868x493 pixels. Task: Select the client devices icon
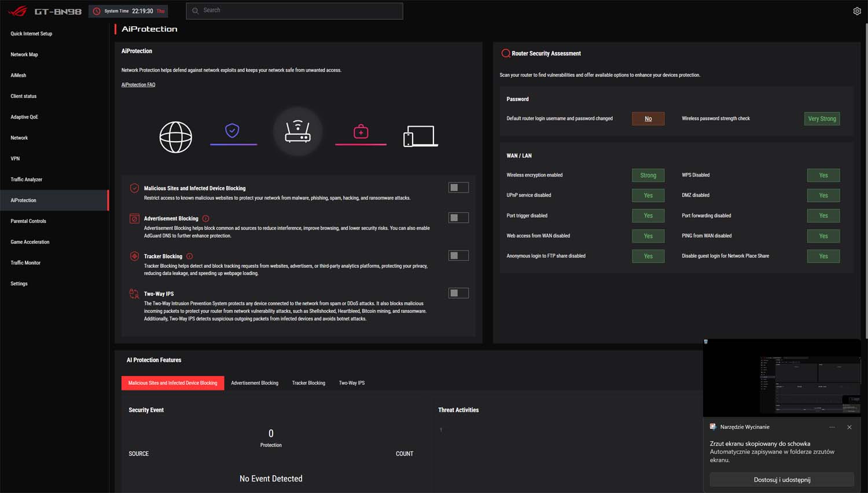(421, 137)
